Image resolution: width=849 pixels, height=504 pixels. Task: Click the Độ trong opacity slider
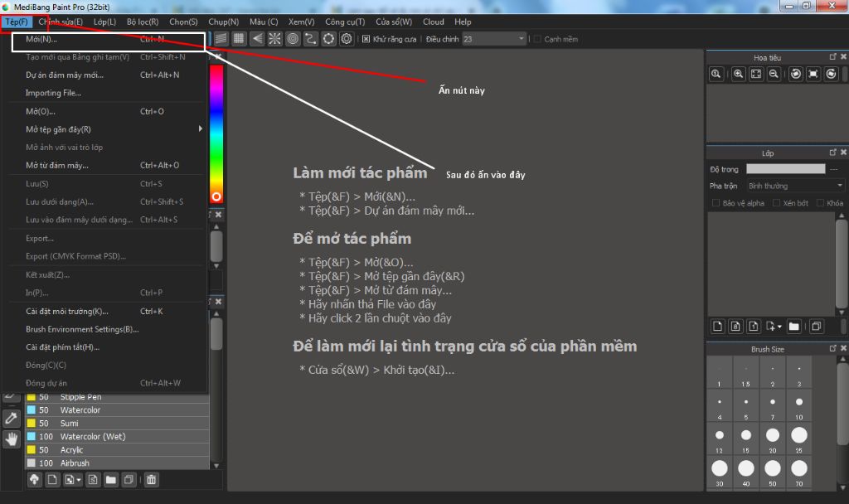coord(786,169)
